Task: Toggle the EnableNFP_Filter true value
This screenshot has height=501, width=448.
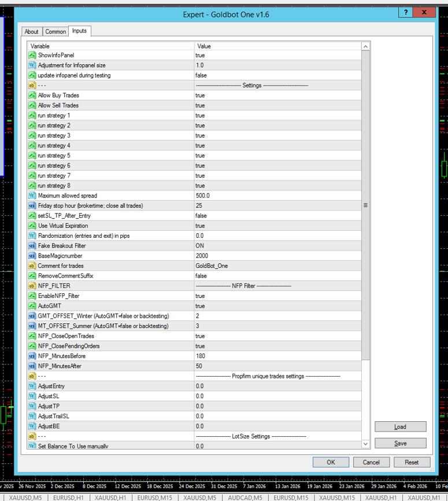Action: click(277, 296)
